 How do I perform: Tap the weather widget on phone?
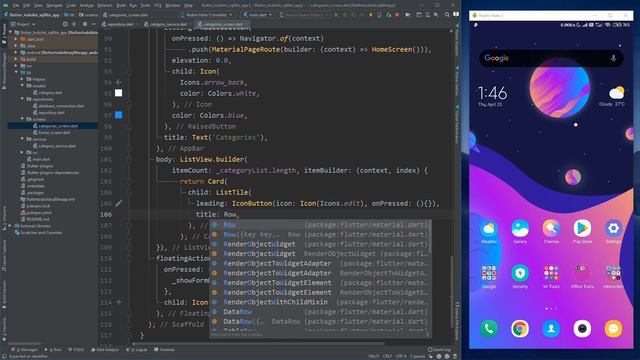tap(612, 96)
